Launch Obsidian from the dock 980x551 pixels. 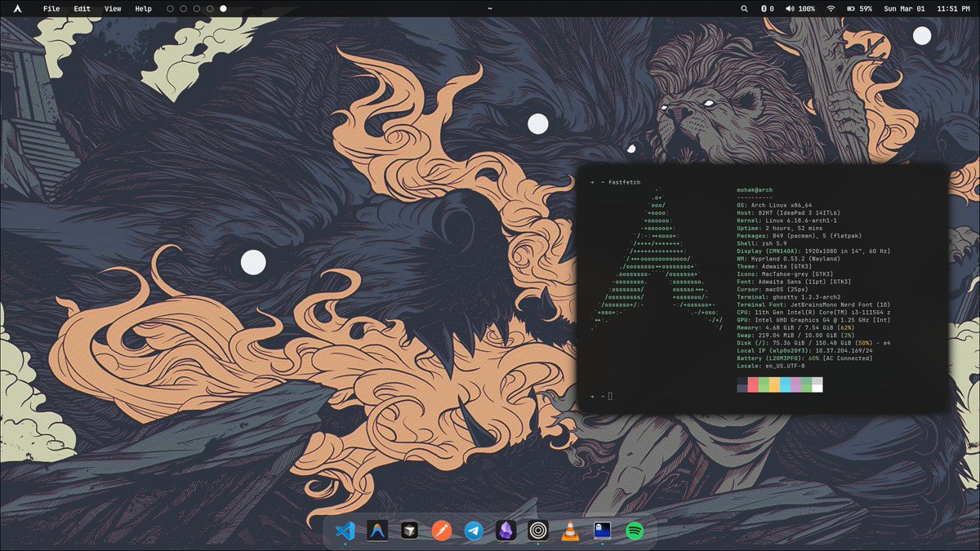[x=506, y=531]
